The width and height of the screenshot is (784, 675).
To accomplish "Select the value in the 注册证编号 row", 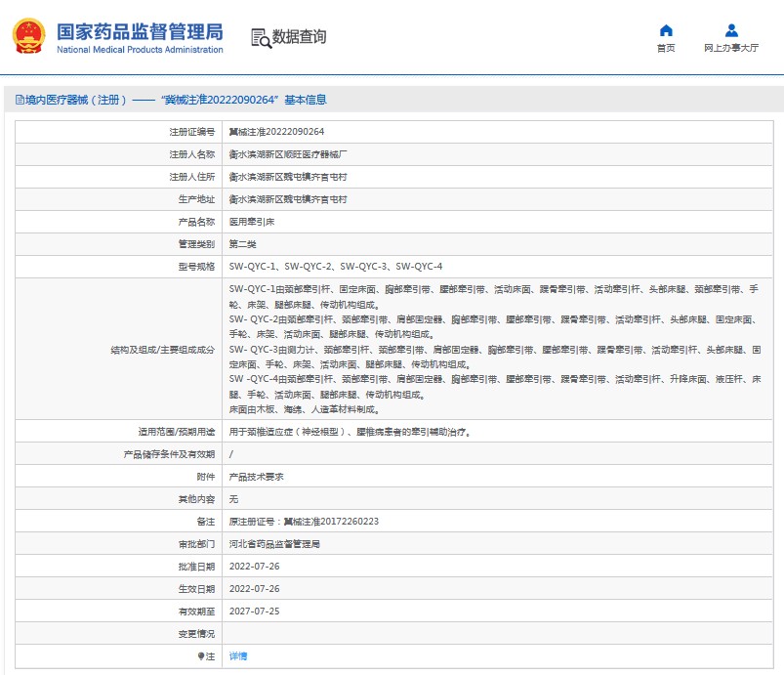I will (x=276, y=132).
